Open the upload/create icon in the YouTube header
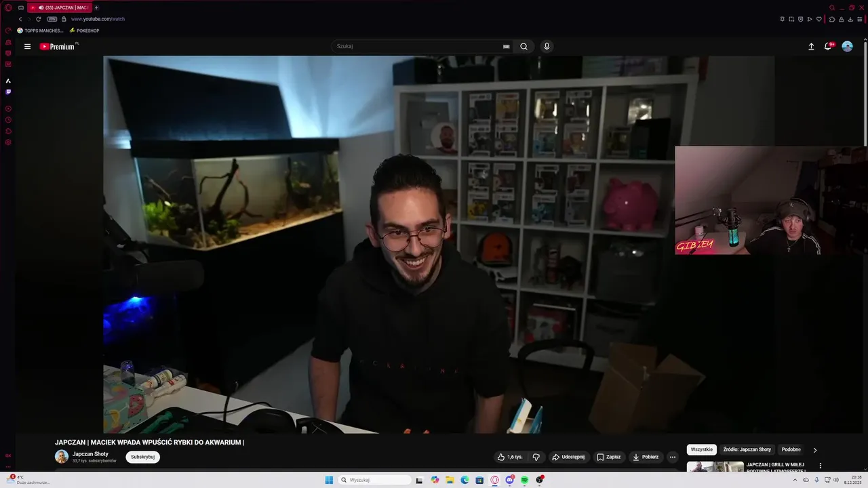Screen dimensions: 868x488 coord(811,47)
